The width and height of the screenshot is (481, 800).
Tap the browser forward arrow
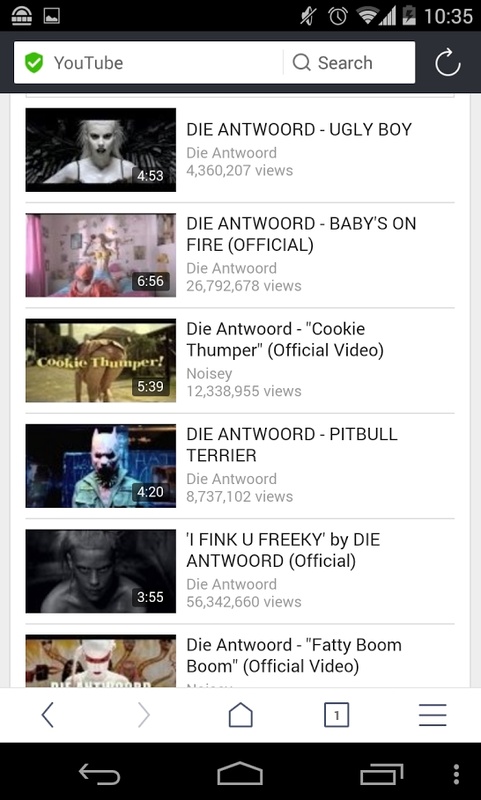click(x=144, y=714)
